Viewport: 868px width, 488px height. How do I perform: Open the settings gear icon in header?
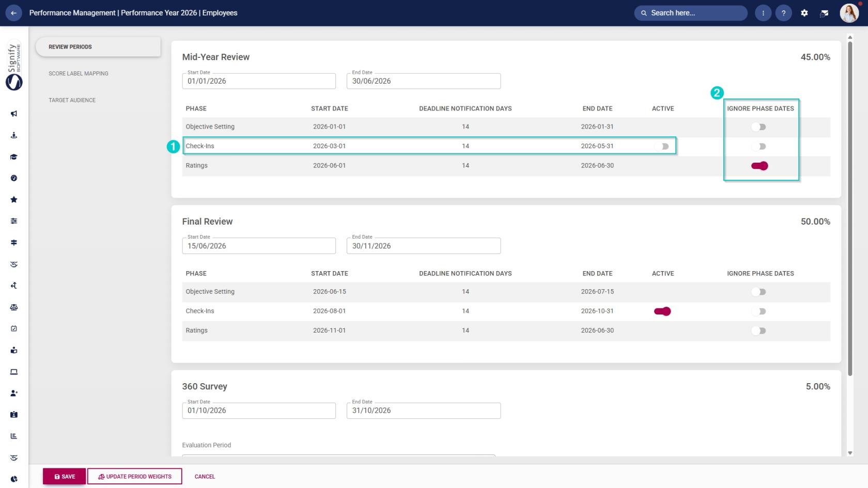804,13
